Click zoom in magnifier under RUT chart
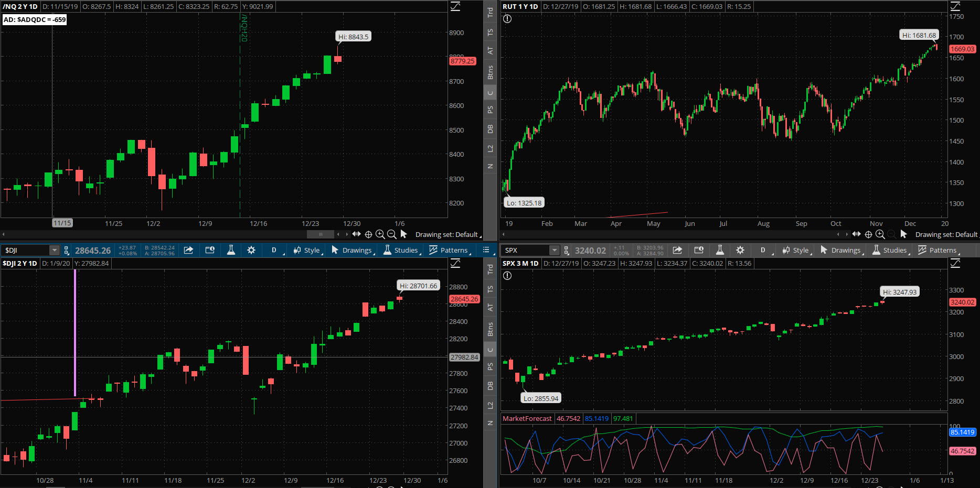The image size is (980, 488). [880, 234]
